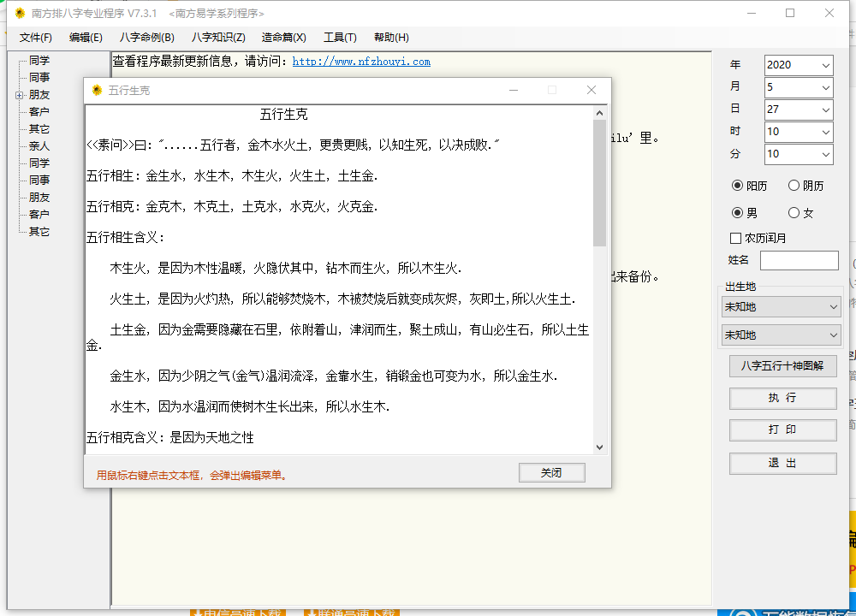
Task: Choose the 女 gender option
Action: 794,213
